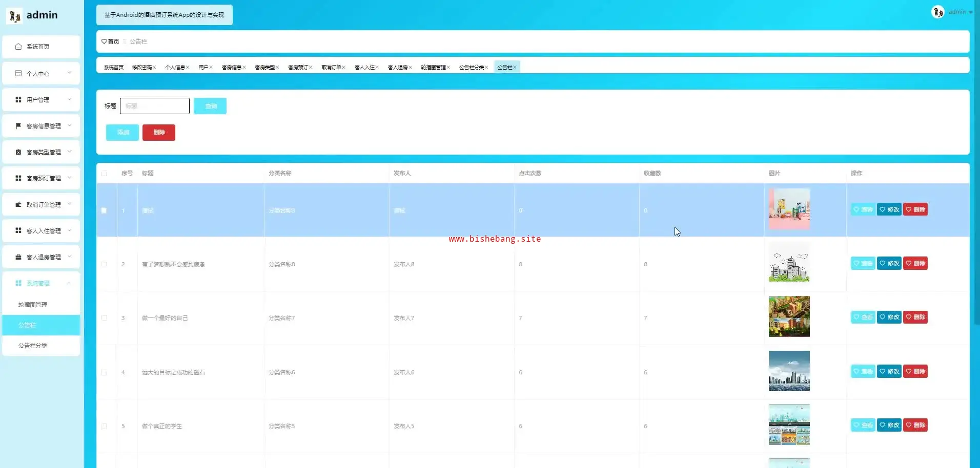Expand the 客人退房管理 menu chevron
The image size is (980, 468).
[x=69, y=257]
